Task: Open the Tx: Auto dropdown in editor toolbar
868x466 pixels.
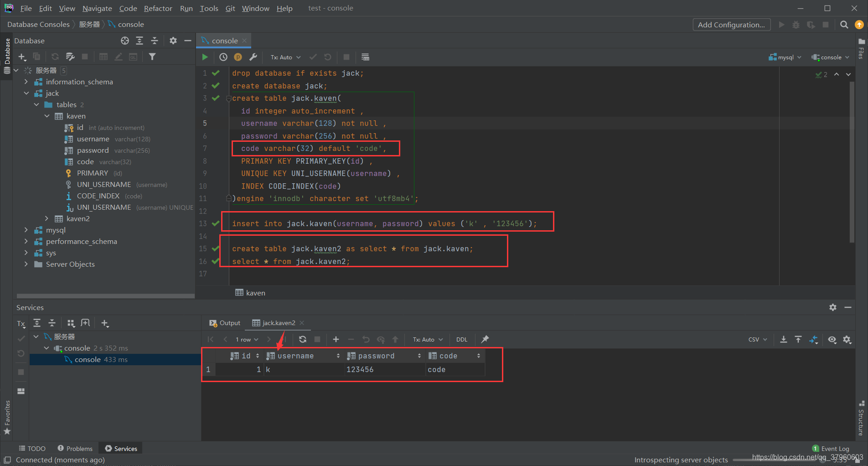Action: click(286, 57)
